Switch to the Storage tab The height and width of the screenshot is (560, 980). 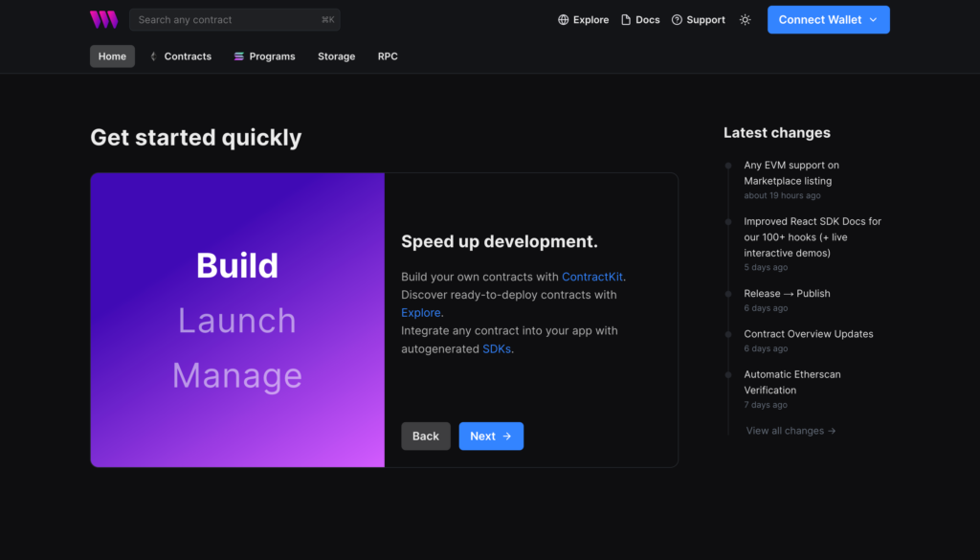(x=336, y=56)
